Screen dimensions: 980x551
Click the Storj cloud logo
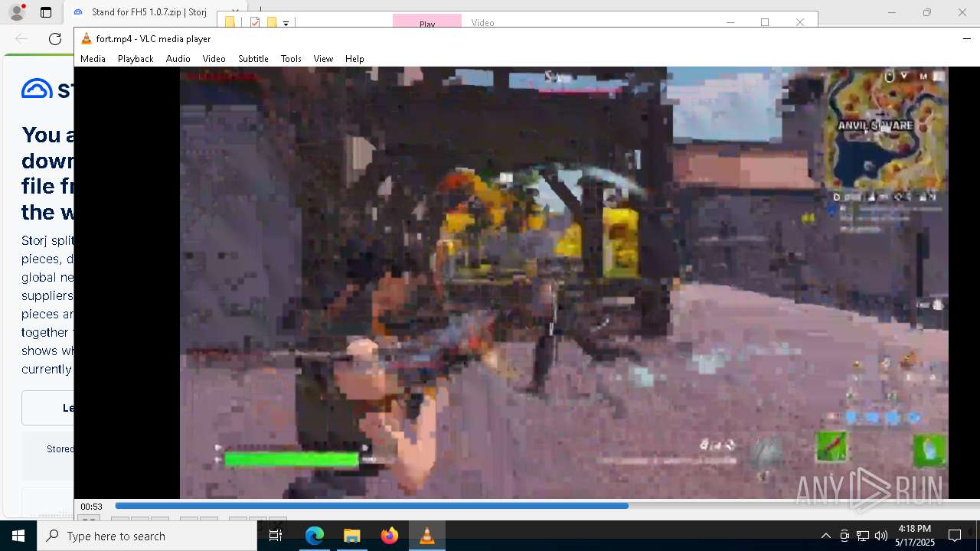[37, 90]
